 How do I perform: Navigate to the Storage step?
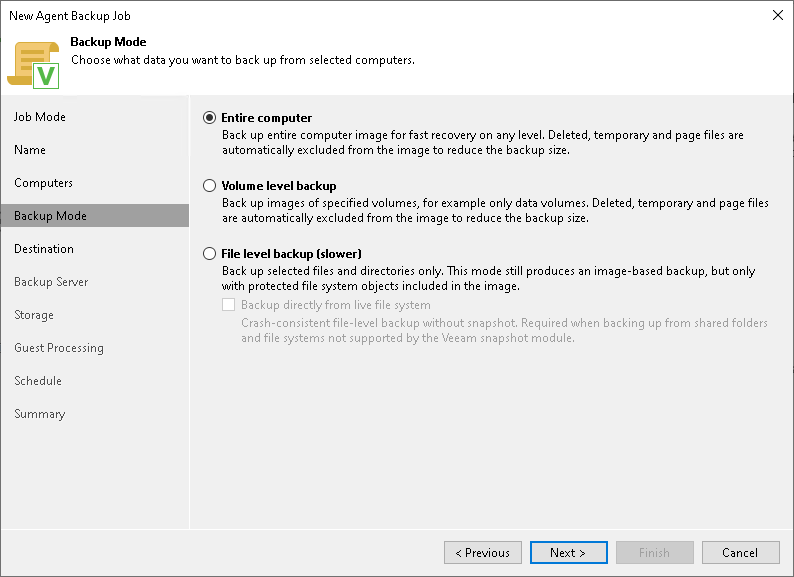pos(34,315)
